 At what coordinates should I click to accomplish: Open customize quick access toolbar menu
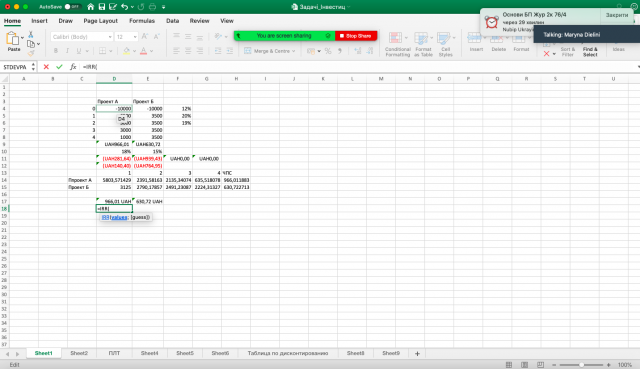coord(163,7)
